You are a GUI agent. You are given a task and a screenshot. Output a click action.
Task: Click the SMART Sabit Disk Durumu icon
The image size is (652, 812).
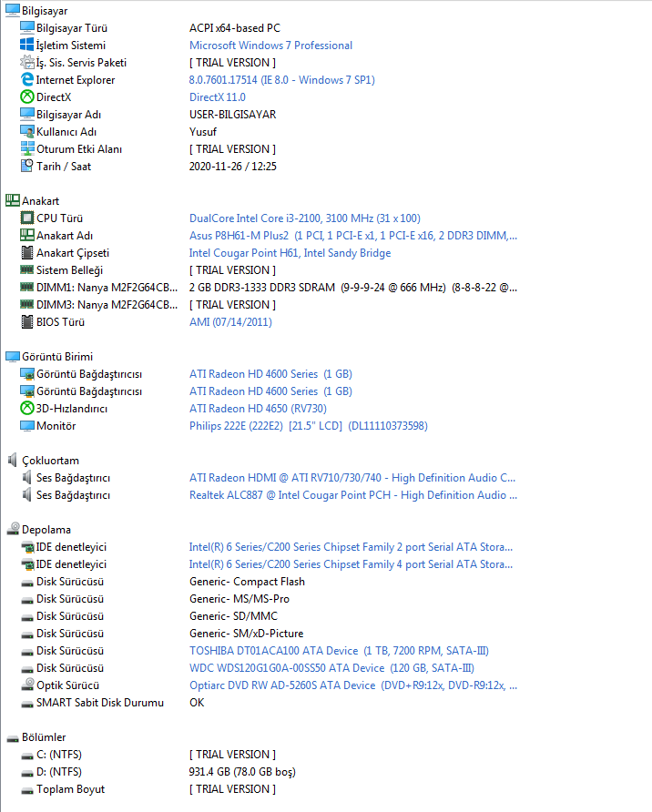(27, 704)
